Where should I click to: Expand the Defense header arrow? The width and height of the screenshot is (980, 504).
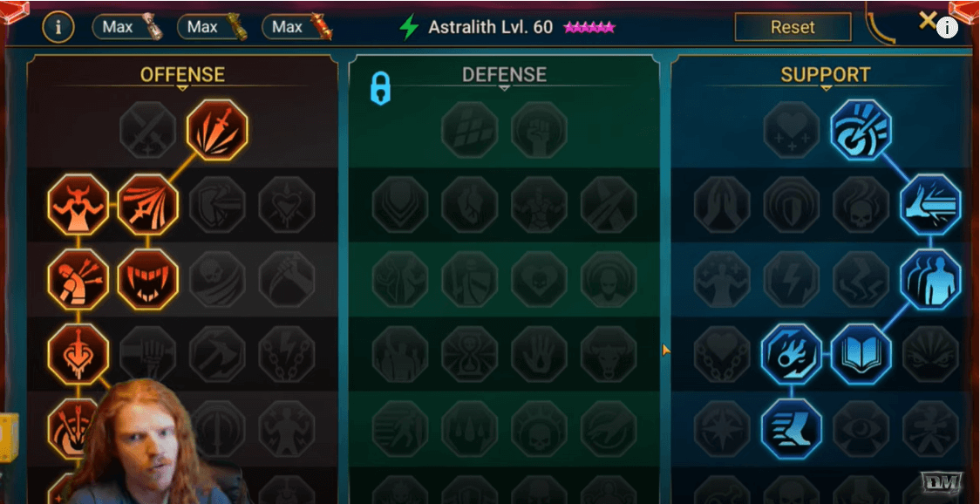click(x=504, y=88)
